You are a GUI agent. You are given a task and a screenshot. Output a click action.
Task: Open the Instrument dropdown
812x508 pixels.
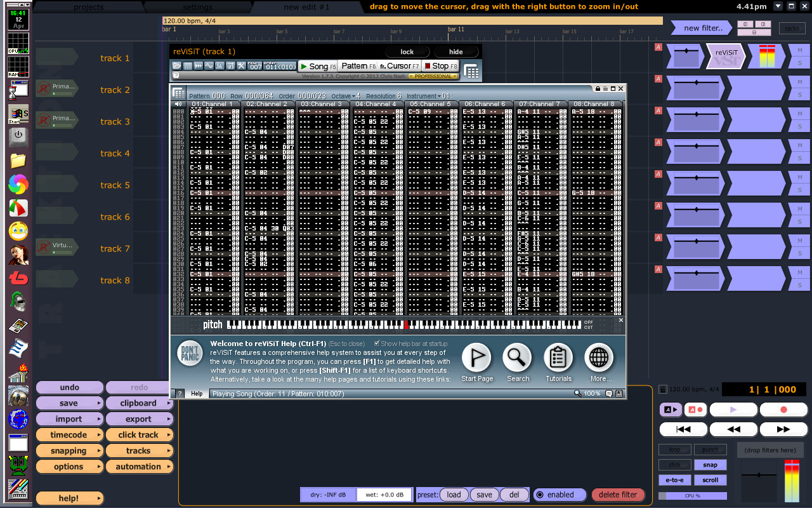click(x=429, y=96)
